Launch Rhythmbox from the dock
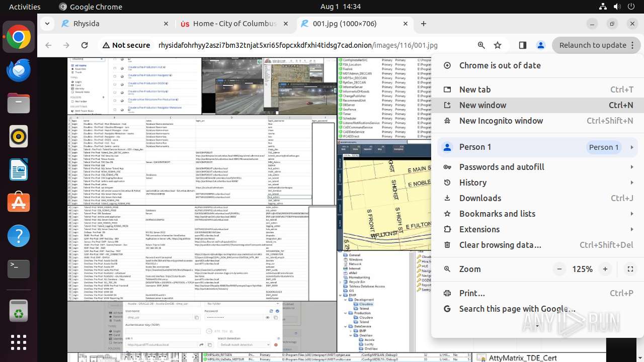This screenshot has width=644, height=362. click(x=19, y=136)
